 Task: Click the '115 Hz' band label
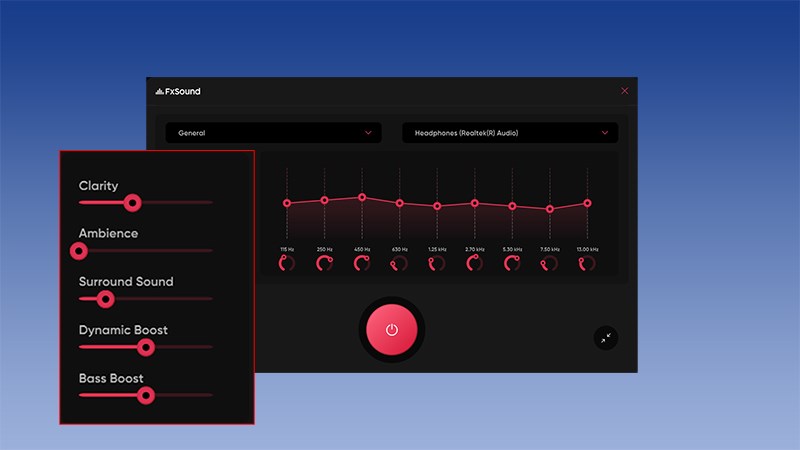[x=287, y=249]
